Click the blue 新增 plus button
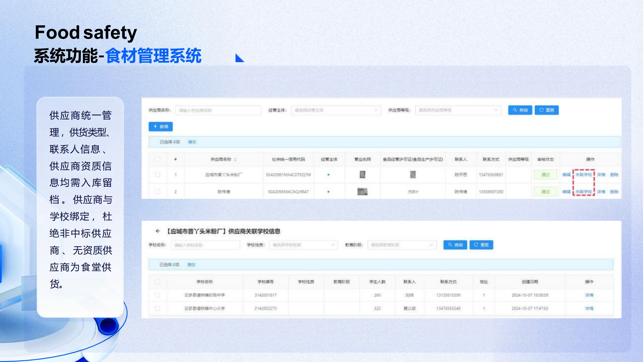 point(161,127)
